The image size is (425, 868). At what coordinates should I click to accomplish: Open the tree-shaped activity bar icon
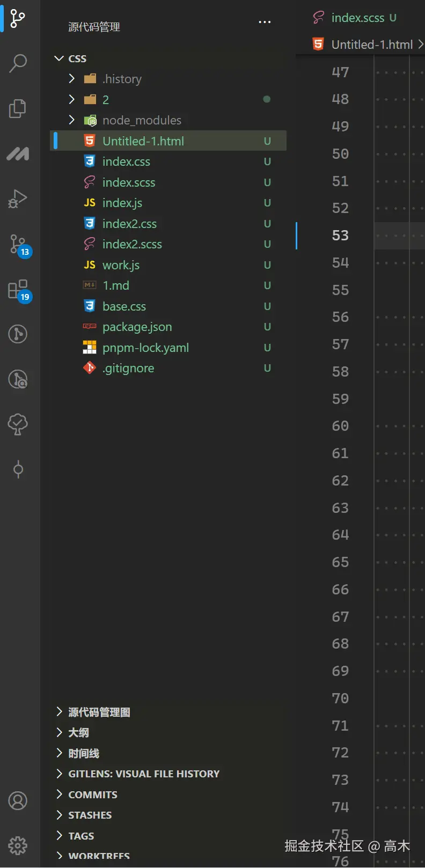click(18, 424)
